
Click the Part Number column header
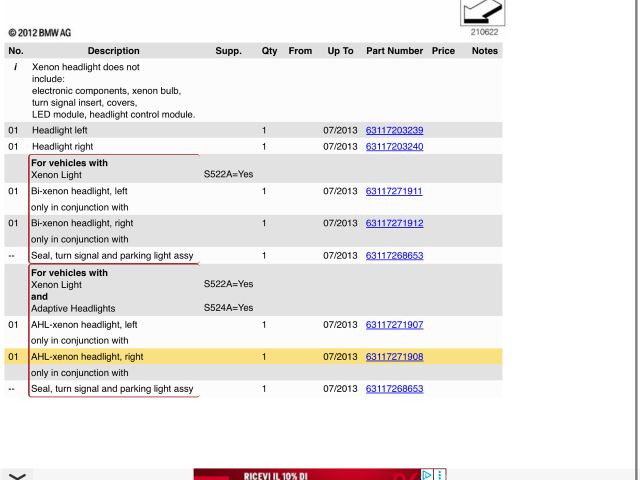394,50
